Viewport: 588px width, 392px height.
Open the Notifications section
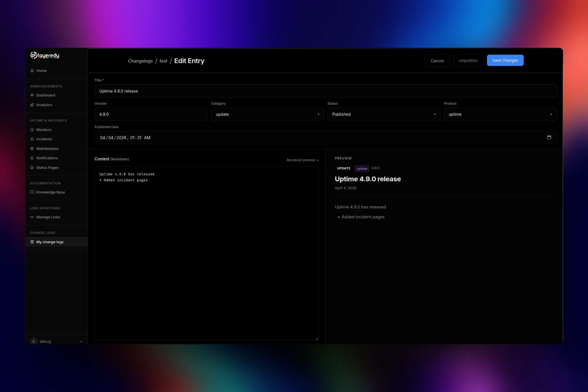[x=47, y=158]
